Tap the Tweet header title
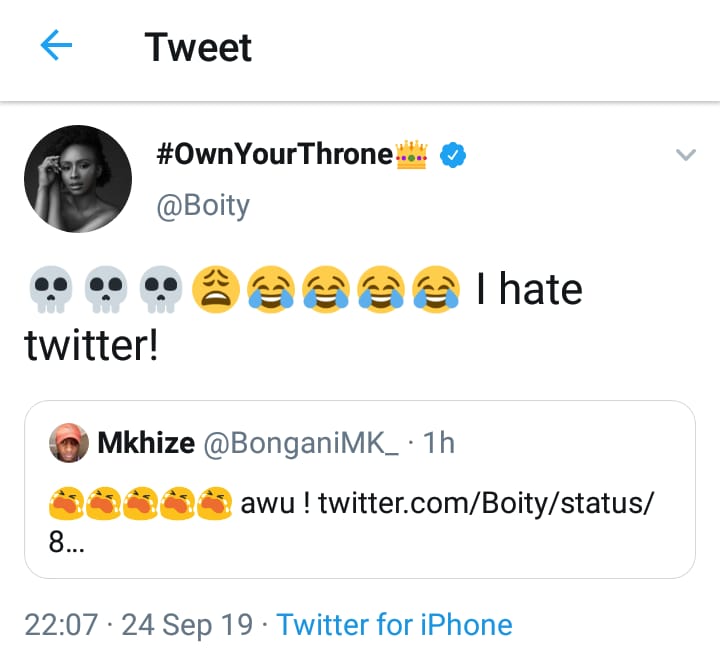Image resolution: width=720 pixels, height=661 pixels. (x=198, y=47)
